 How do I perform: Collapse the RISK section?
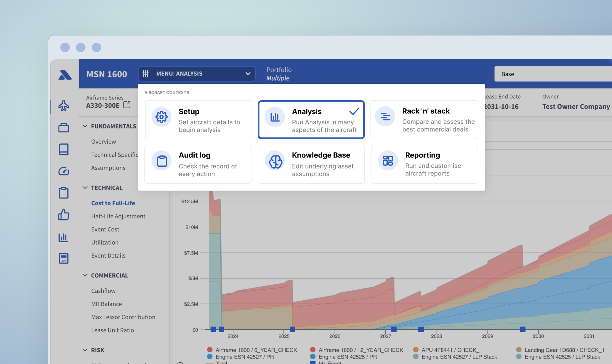(x=85, y=350)
